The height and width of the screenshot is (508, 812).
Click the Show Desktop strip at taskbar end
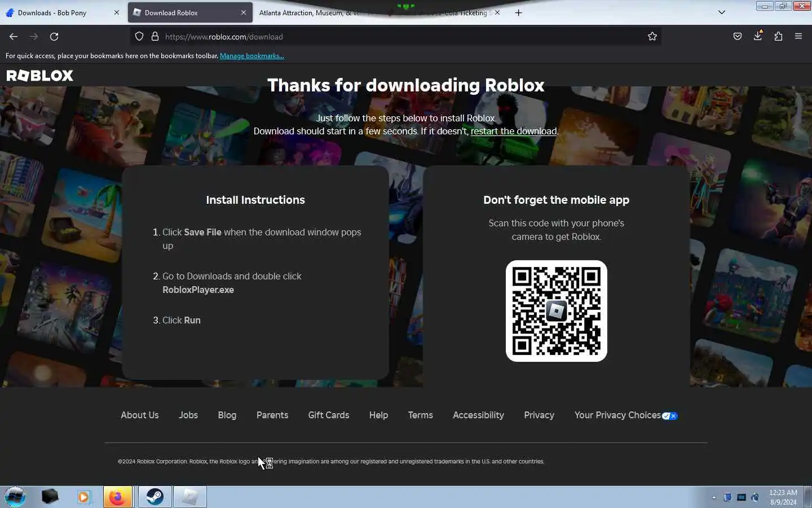(x=807, y=497)
